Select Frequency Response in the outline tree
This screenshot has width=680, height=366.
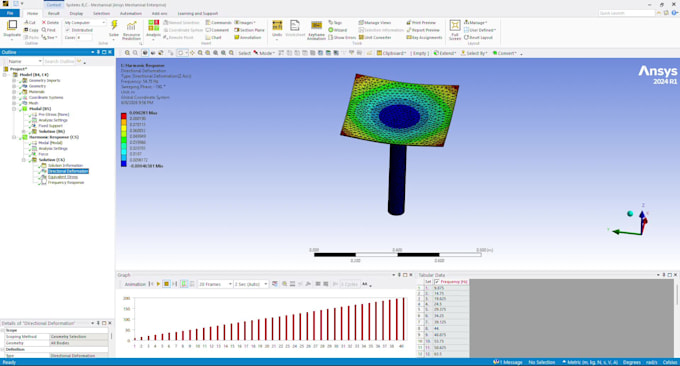click(66, 183)
